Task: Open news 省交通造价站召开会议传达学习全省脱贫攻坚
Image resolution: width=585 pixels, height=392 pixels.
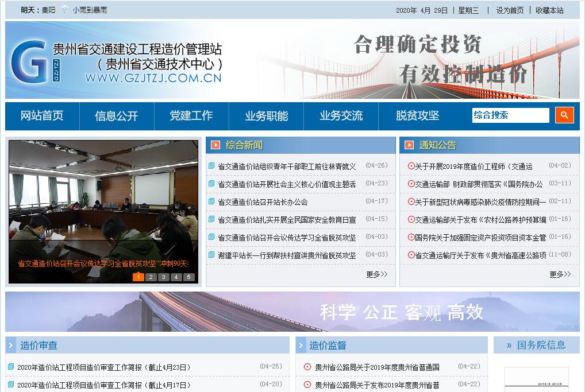Action: pos(287,238)
